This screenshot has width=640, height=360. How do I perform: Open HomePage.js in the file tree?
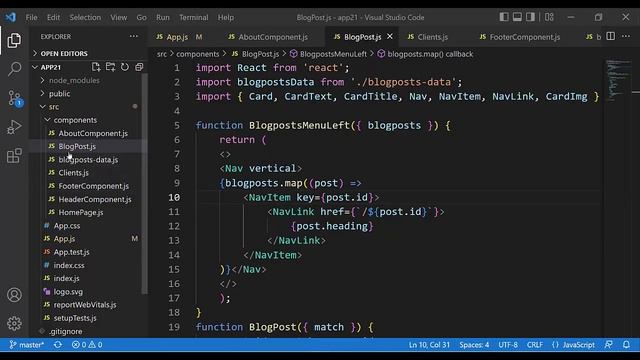81,212
